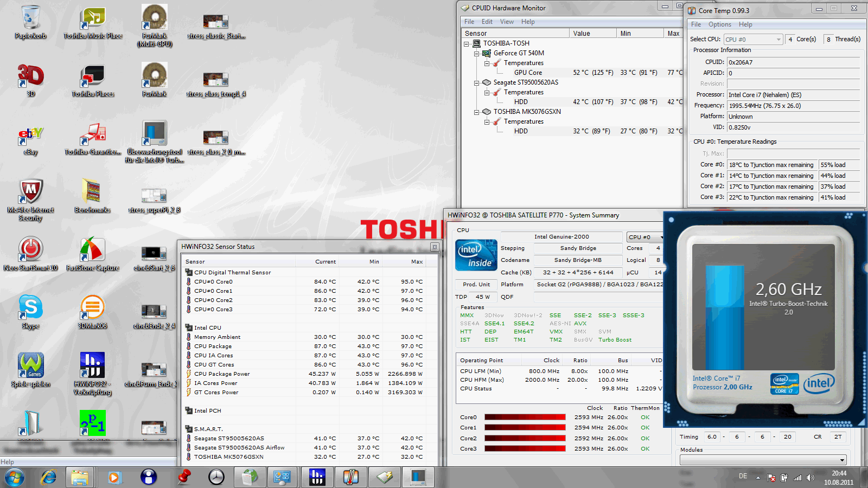Open Internet Explorer from taskbar
This screenshot has width=868, height=488.
click(x=49, y=477)
